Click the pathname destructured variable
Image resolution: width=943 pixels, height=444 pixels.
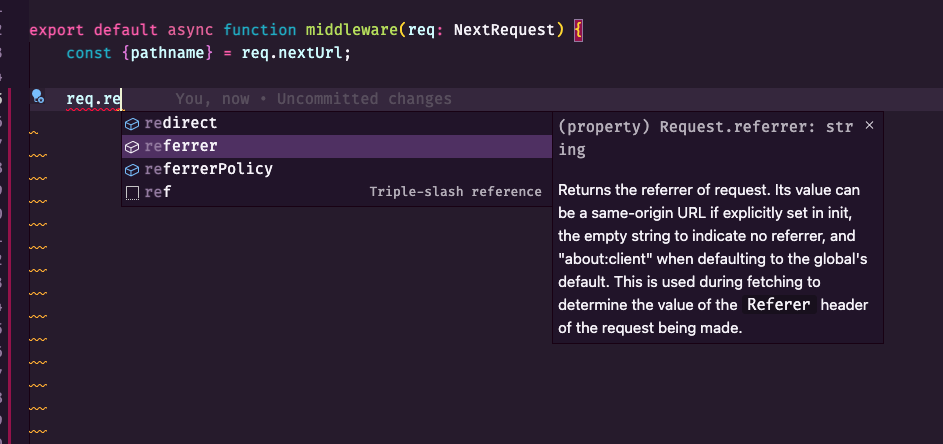pyautogui.click(x=168, y=54)
